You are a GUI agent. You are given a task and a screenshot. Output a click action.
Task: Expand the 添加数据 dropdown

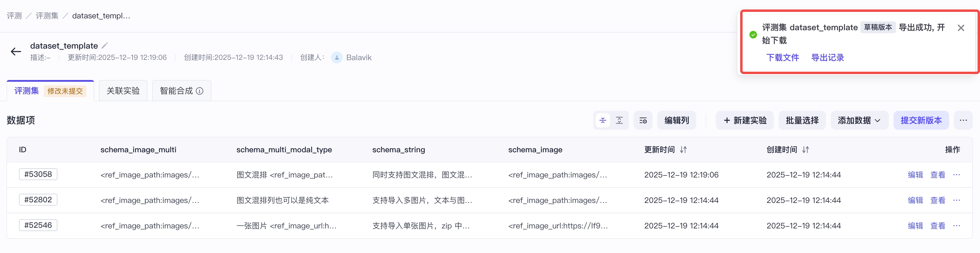pos(859,121)
